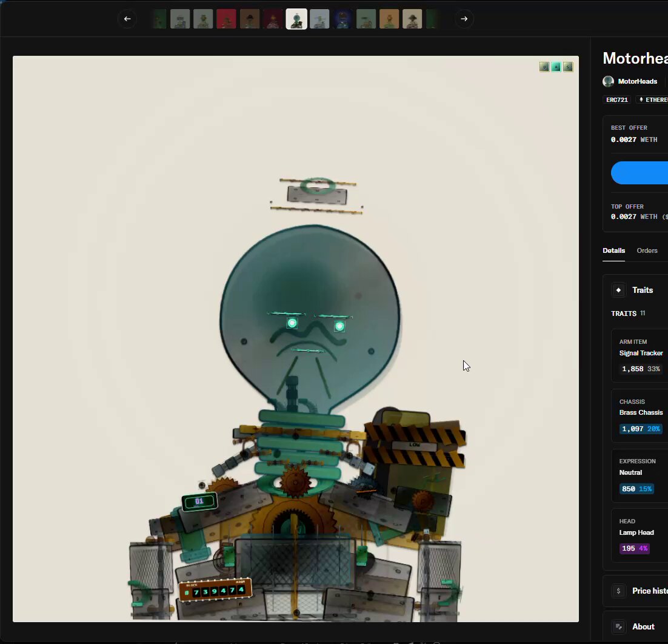The image size is (668, 644).
Task: Select the navy blue background thumbnail
Action: point(342,19)
